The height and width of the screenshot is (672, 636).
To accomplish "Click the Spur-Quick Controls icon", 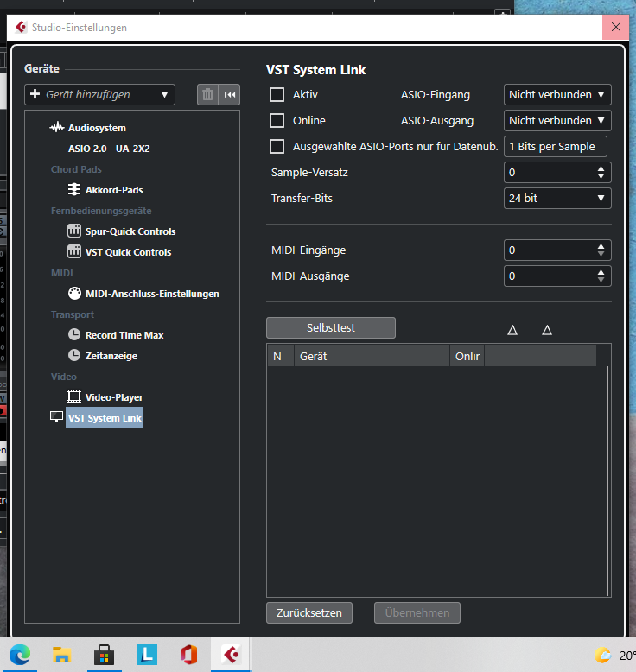I will pyautogui.click(x=74, y=231).
